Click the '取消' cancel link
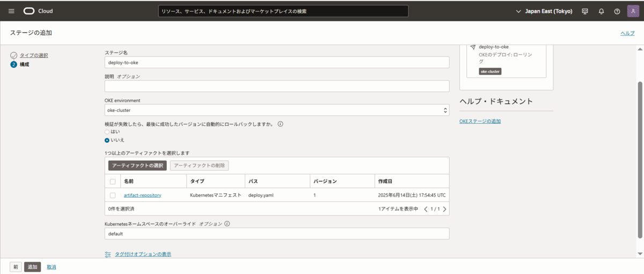Viewport: 644px width, 274px height. click(x=52, y=267)
